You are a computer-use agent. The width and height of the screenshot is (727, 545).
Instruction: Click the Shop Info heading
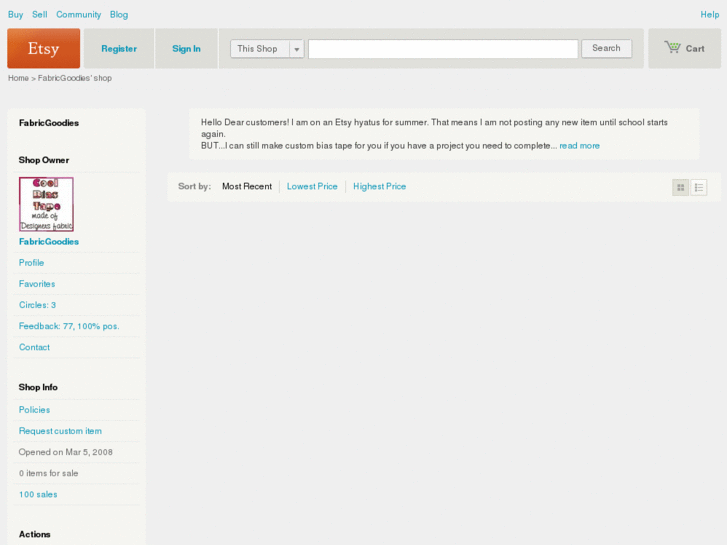coord(38,387)
